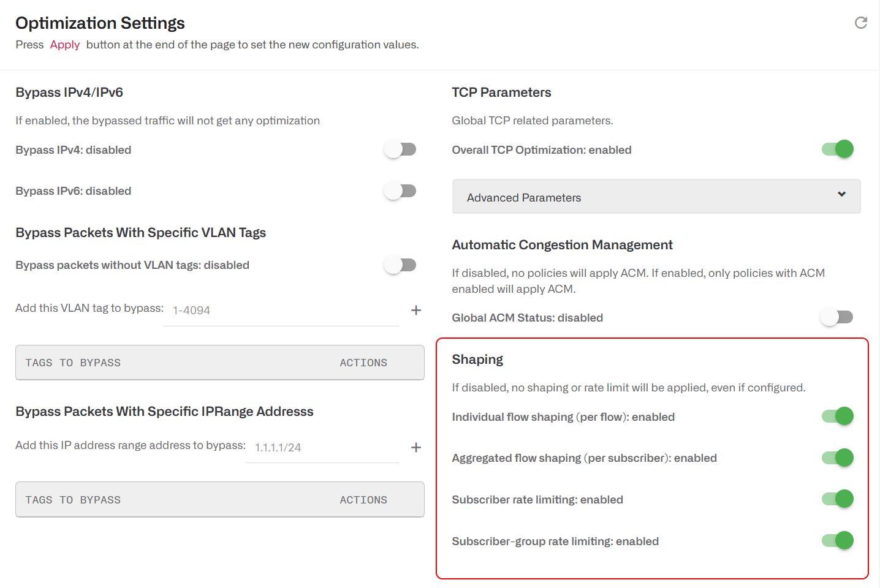The image size is (880, 588).
Task: Toggle Bypass IPv4 switch
Action: [401, 149]
